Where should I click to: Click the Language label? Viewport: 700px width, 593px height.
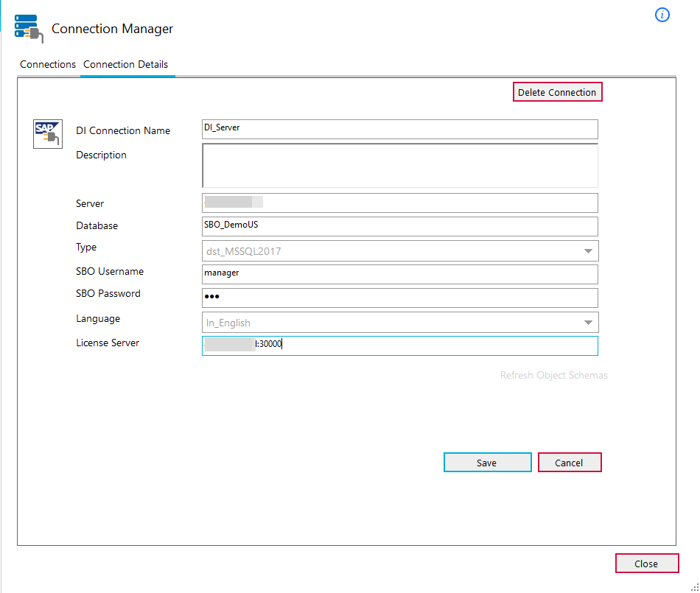(98, 318)
